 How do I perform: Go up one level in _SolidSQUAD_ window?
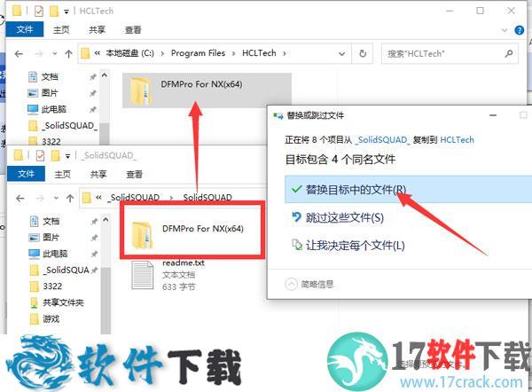tap(70, 198)
